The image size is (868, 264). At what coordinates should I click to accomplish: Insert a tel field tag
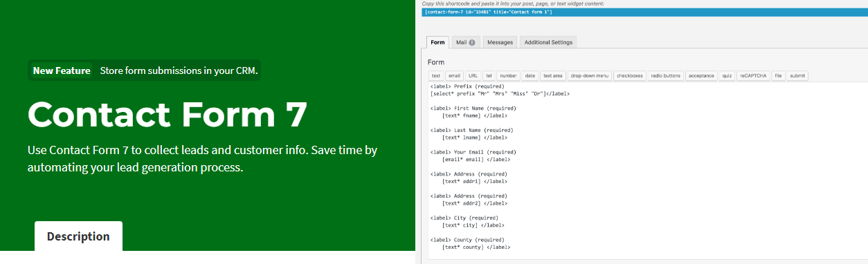point(489,76)
